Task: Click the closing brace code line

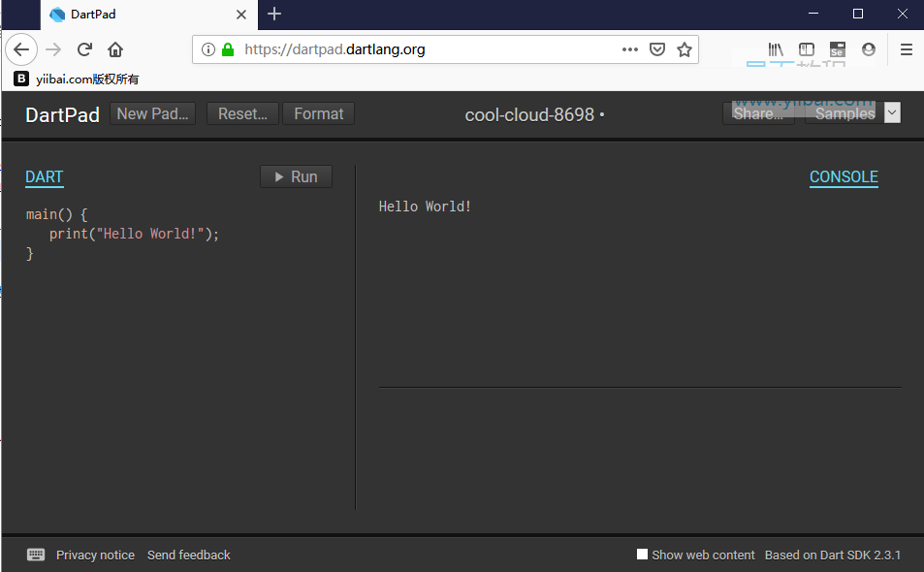Action: pyautogui.click(x=30, y=253)
